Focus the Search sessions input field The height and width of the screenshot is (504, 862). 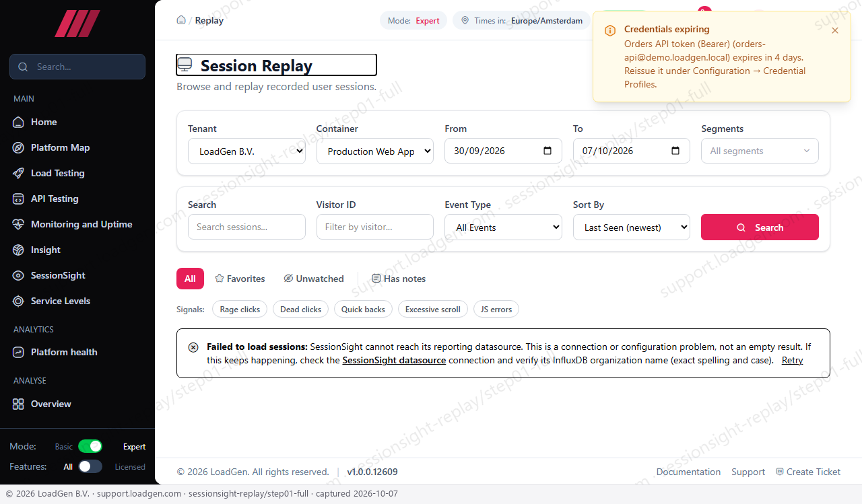tap(246, 227)
